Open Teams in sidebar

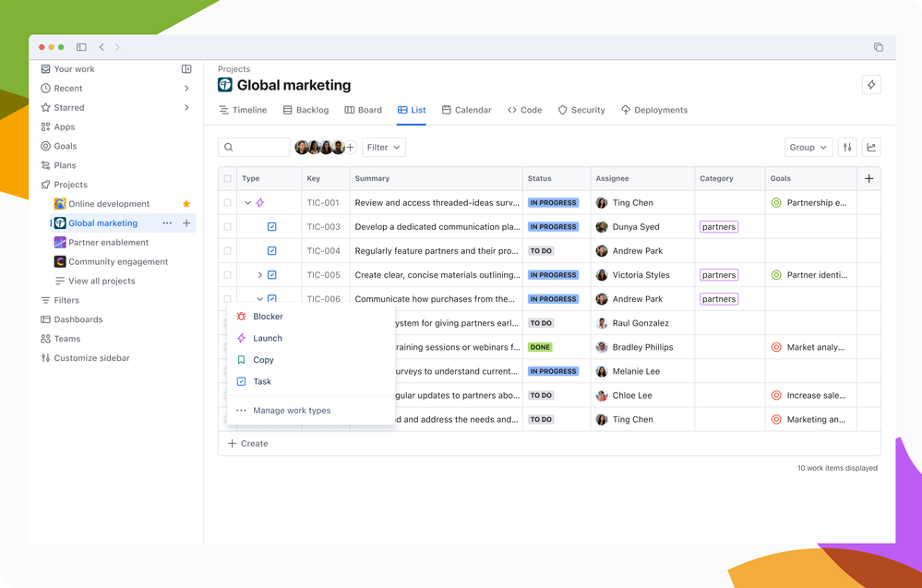coord(60,339)
